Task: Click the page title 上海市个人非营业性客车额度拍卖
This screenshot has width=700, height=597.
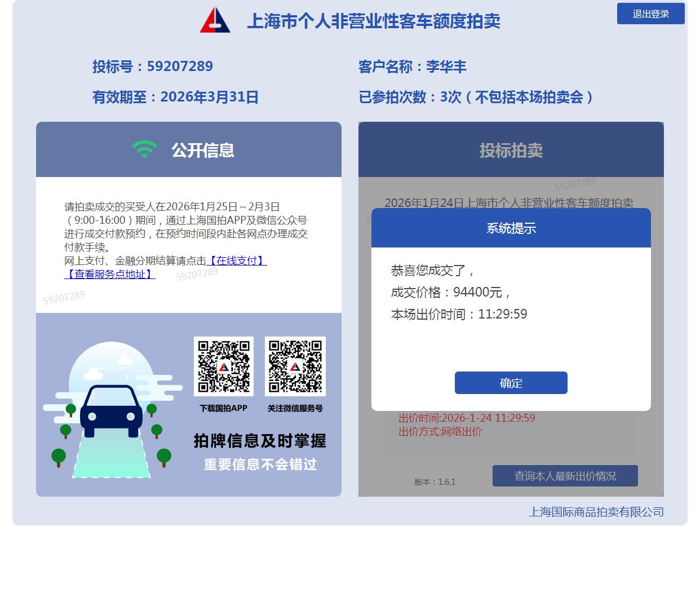Action: (374, 21)
